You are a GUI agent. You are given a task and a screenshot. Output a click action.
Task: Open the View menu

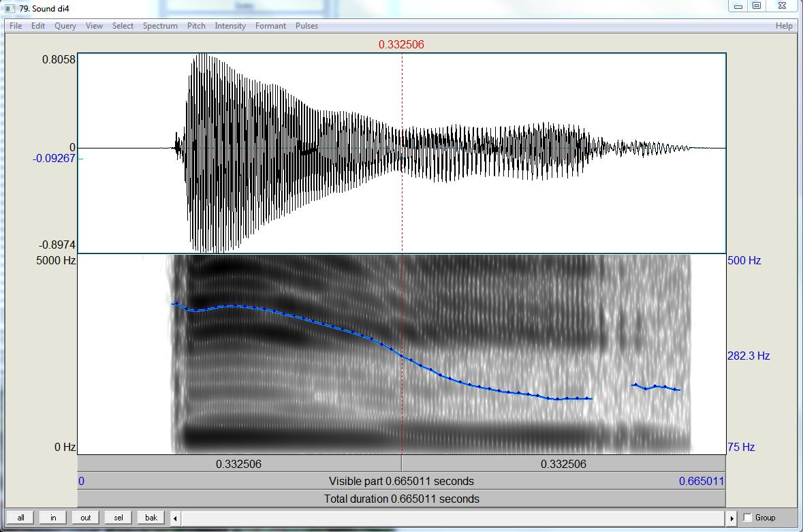click(94, 26)
